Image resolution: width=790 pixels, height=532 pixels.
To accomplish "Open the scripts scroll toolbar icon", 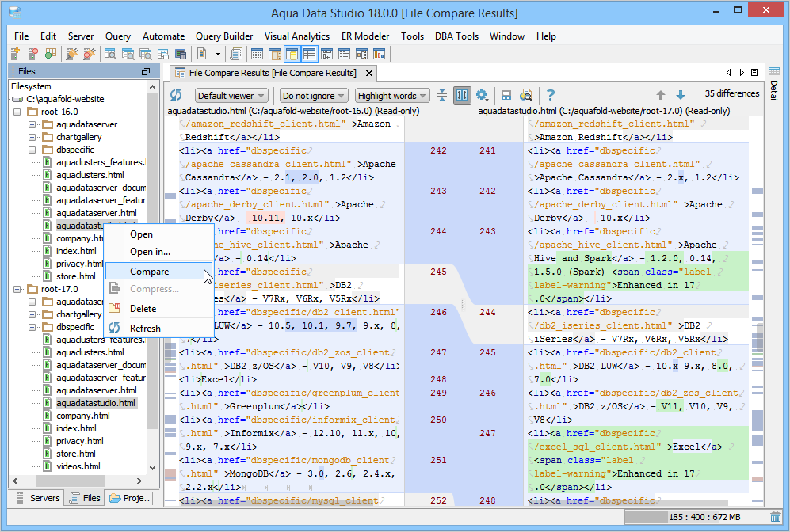I will tap(236, 53).
